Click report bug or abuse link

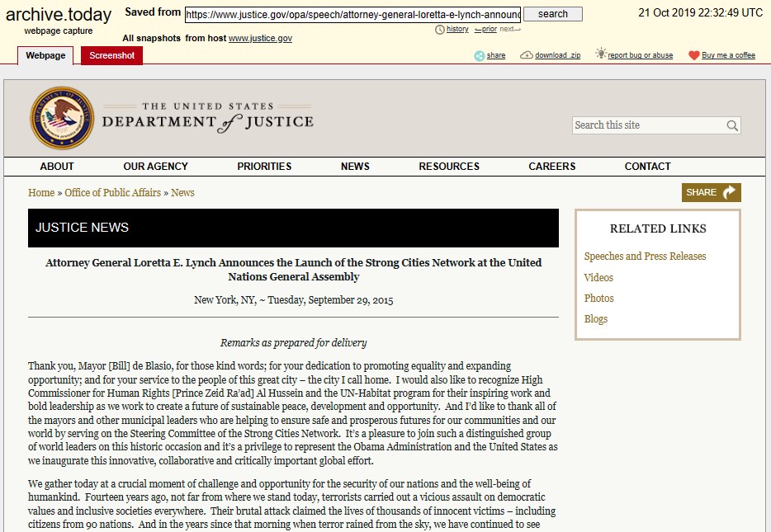pos(641,55)
